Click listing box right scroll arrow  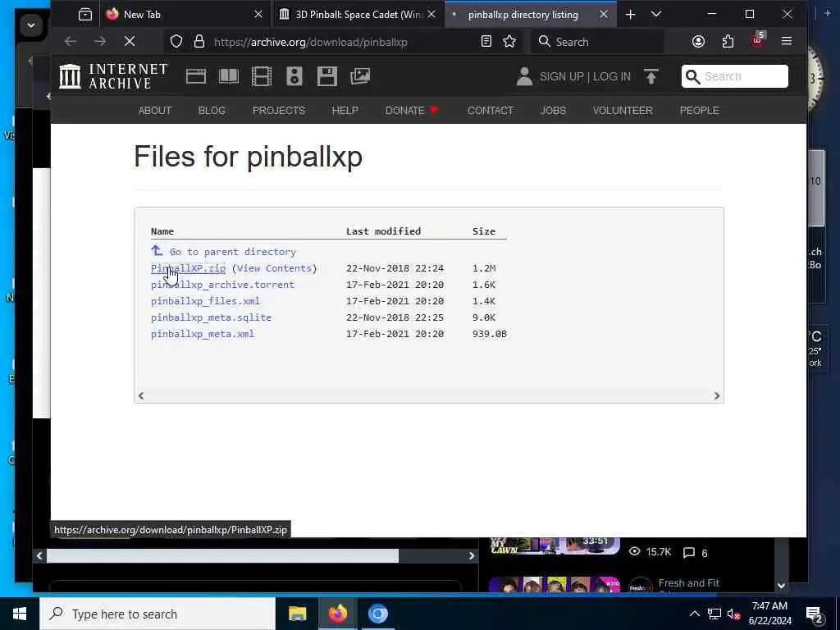(x=717, y=396)
